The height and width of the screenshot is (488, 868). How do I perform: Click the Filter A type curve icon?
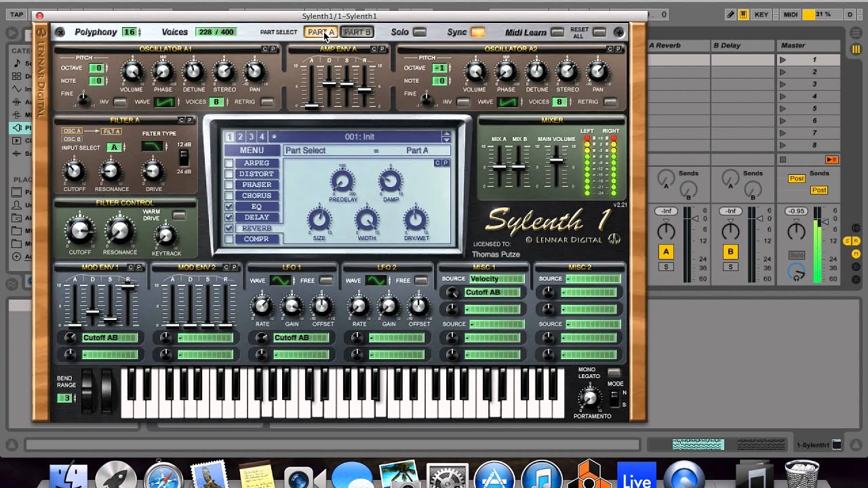[x=152, y=146]
